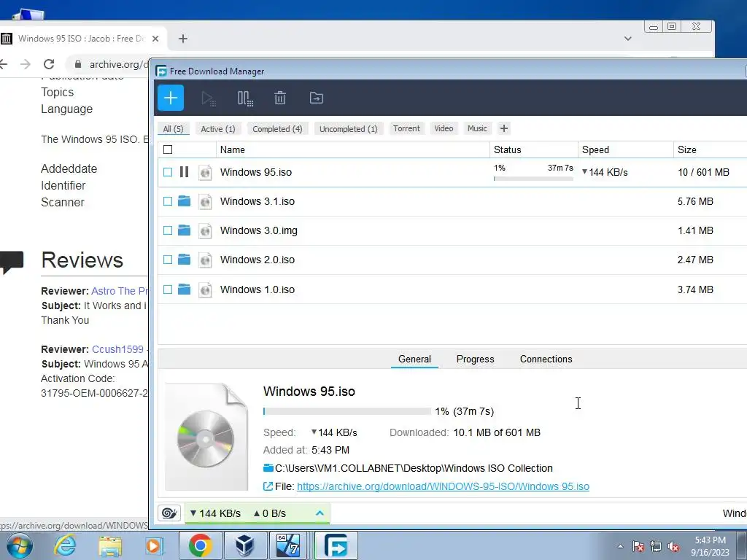Click the Action Center flag tray icon
747x560 pixels.
click(x=638, y=547)
